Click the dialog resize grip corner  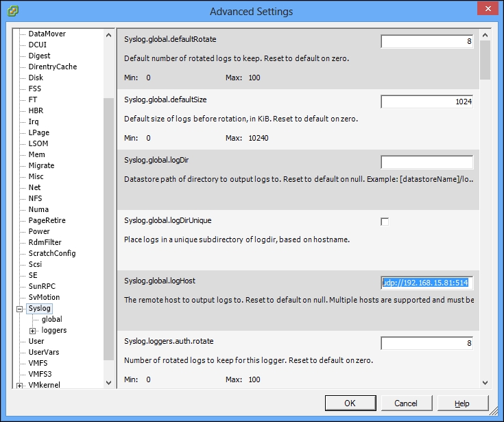(493, 411)
